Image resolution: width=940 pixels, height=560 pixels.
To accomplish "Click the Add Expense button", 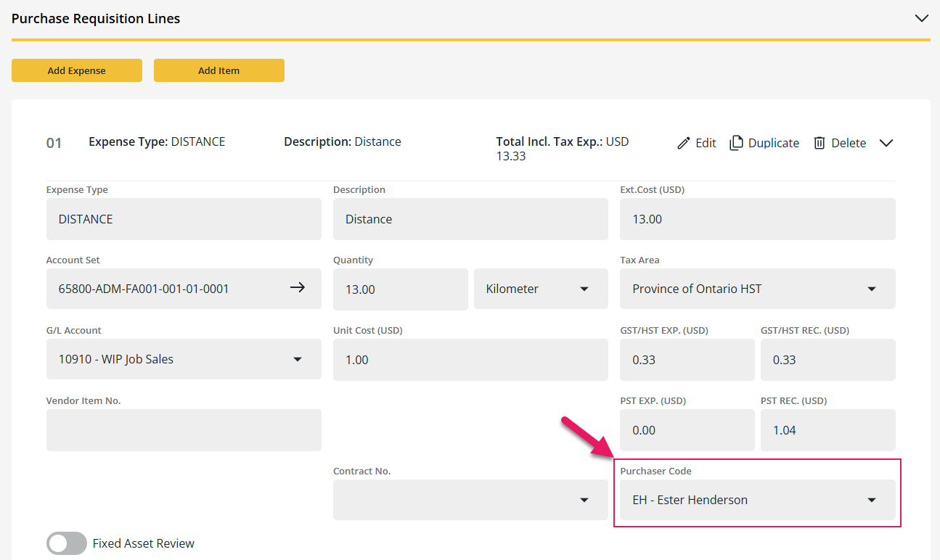I will tap(77, 70).
